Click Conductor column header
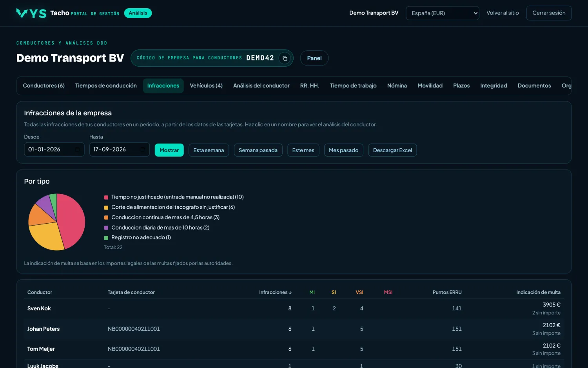The height and width of the screenshot is (368, 588). click(40, 292)
